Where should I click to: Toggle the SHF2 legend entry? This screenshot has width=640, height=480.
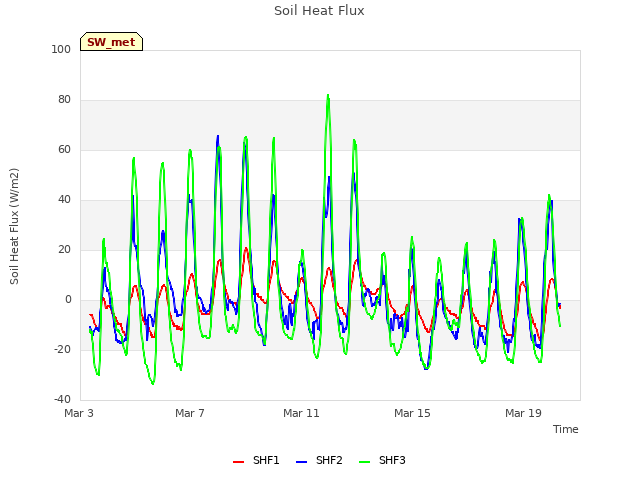click(x=319, y=460)
